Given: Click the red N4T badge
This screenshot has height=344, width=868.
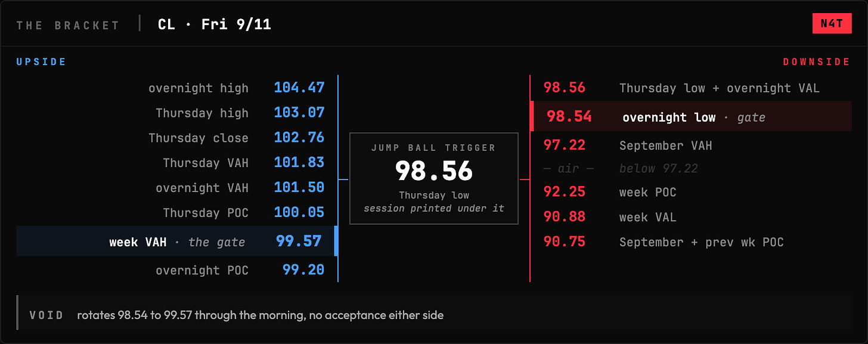Looking at the screenshot, I should [832, 24].
